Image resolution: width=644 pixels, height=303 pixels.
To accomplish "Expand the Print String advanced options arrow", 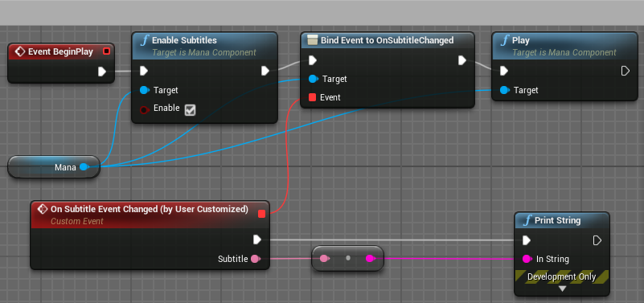I will pos(562,289).
